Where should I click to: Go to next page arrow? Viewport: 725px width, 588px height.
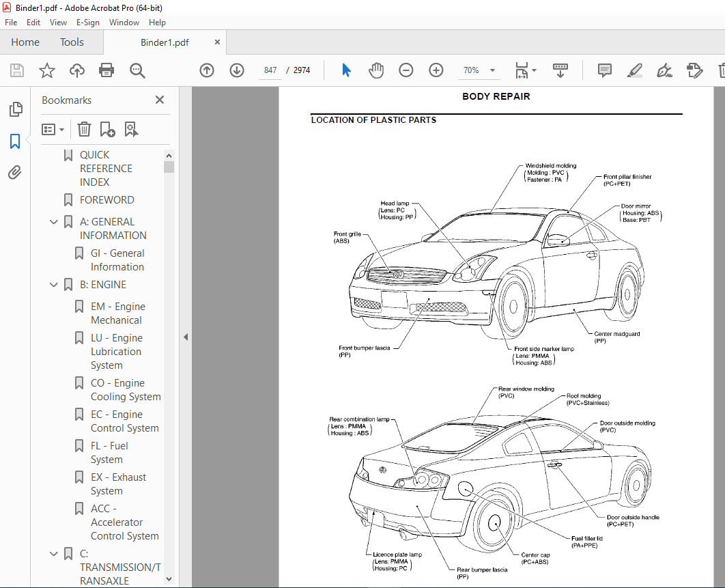237,70
